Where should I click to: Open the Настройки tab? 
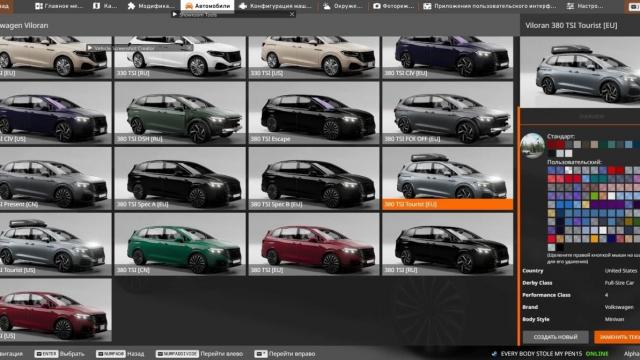click(584, 6)
